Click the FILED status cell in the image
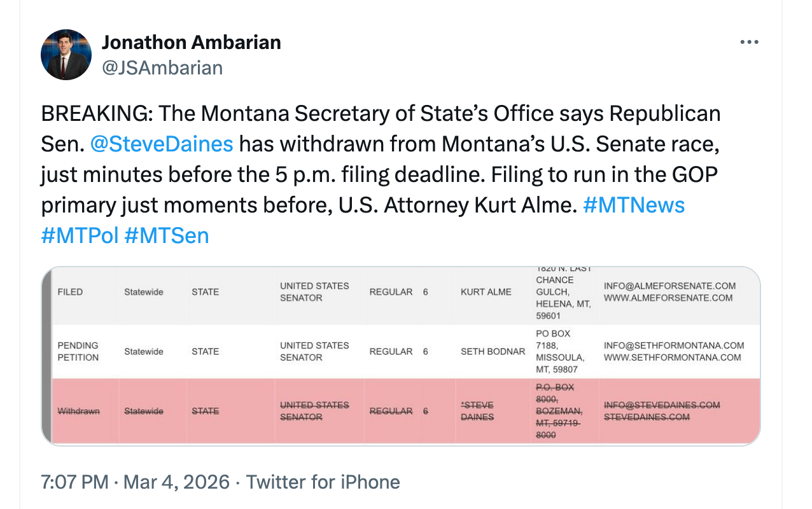Screen dimensions: 812x509 click(x=70, y=292)
